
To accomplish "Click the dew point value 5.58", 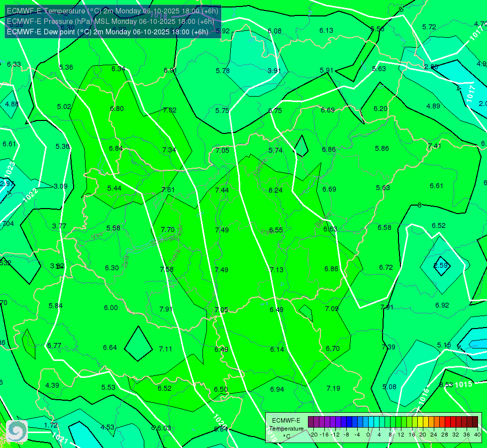I will (113, 228).
